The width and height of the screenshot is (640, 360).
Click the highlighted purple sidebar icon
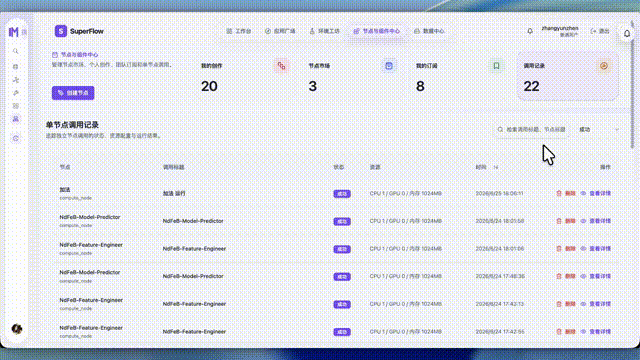16,119
